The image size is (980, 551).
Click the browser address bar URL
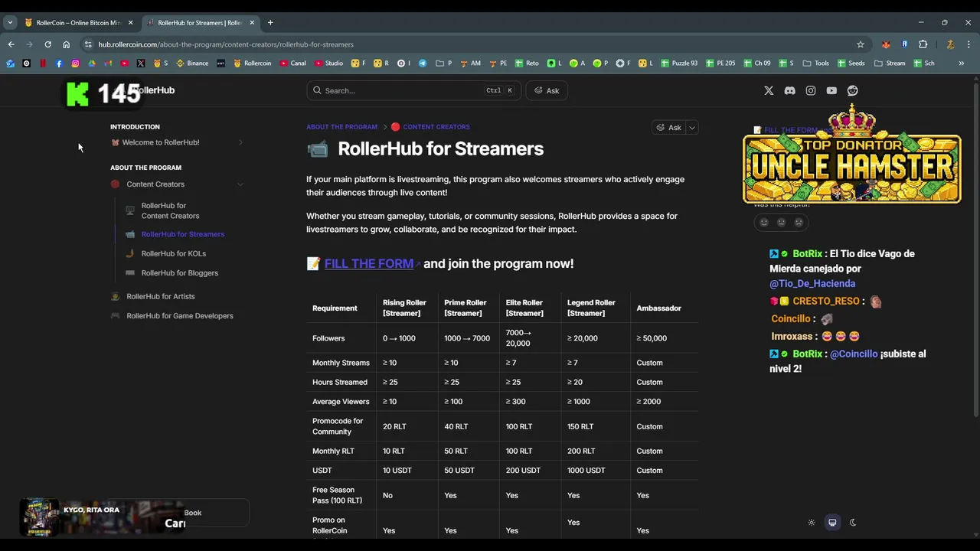coord(226,44)
